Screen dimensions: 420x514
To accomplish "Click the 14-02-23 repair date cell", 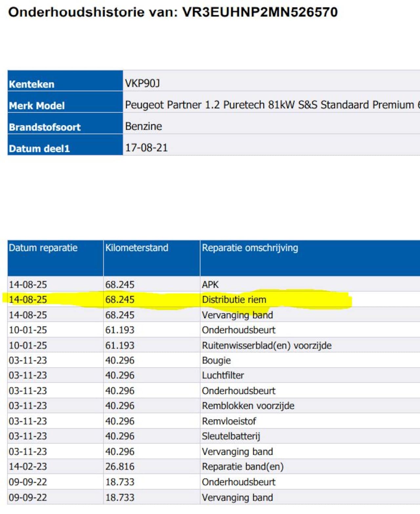I will coord(28,466).
